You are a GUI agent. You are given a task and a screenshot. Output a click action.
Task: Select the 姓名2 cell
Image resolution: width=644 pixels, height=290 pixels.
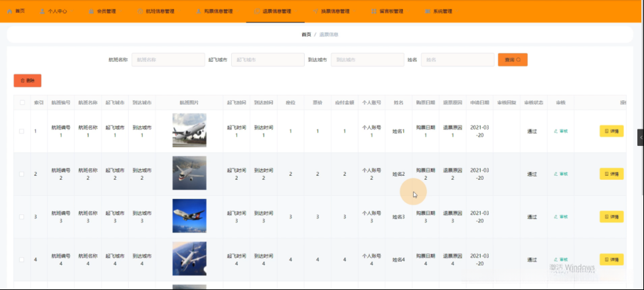398,174
